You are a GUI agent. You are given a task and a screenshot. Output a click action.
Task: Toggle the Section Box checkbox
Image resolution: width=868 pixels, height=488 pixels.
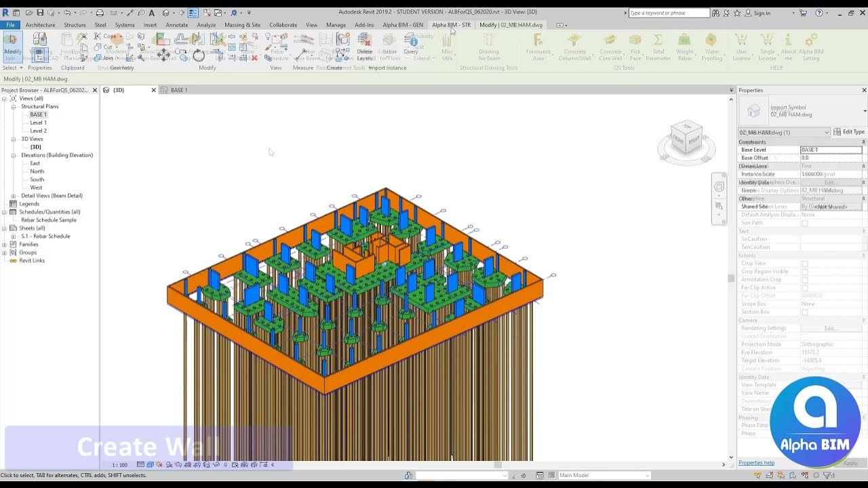point(805,312)
